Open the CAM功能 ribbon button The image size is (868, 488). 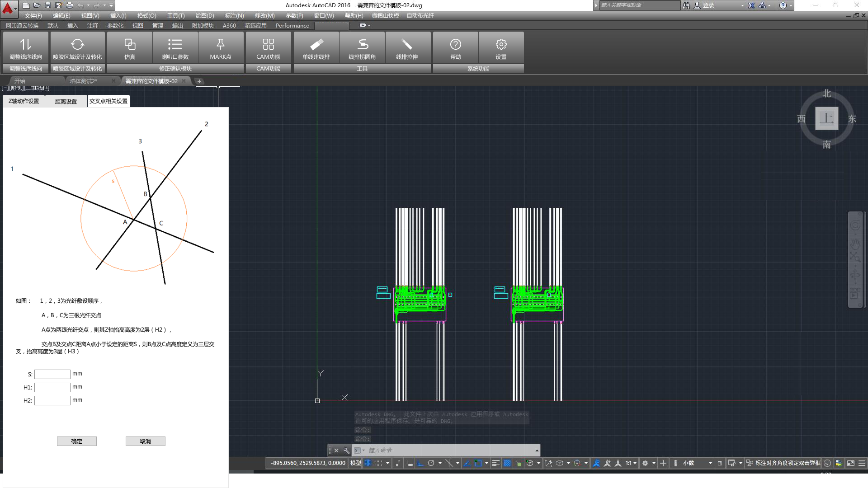(x=268, y=47)
